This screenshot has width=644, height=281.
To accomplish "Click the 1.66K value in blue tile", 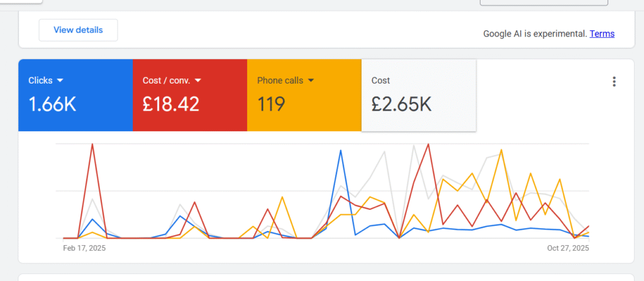I will pyautogui.click(x=53, y=104).
